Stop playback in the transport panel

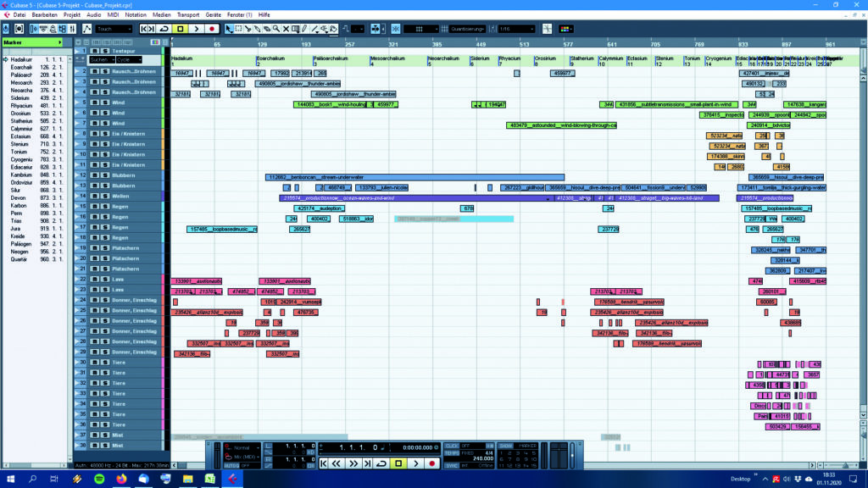pyautogui.click(x=398, y=463)
